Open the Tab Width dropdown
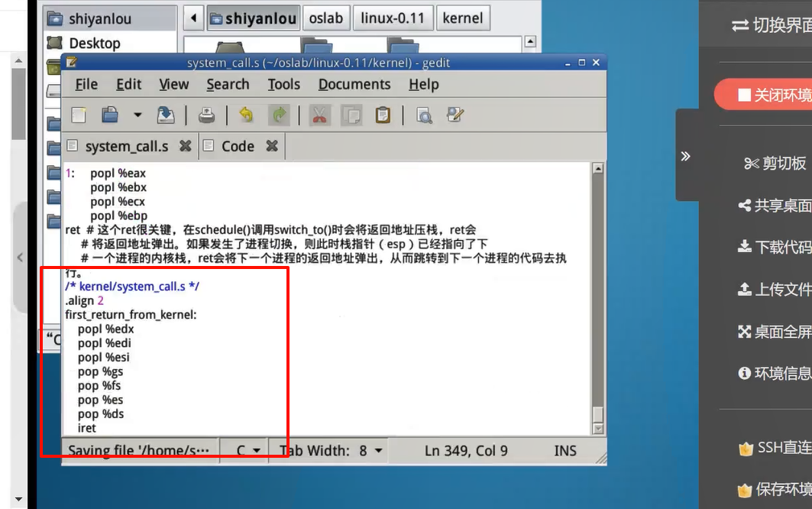 click(x=331, y=451)
